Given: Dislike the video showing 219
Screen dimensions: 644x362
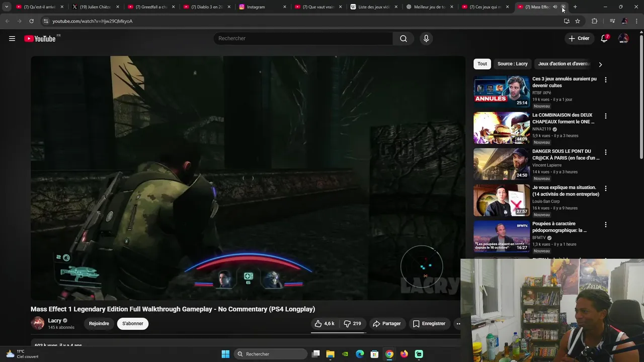Looking at the screenshot, I should click(352, 324).
